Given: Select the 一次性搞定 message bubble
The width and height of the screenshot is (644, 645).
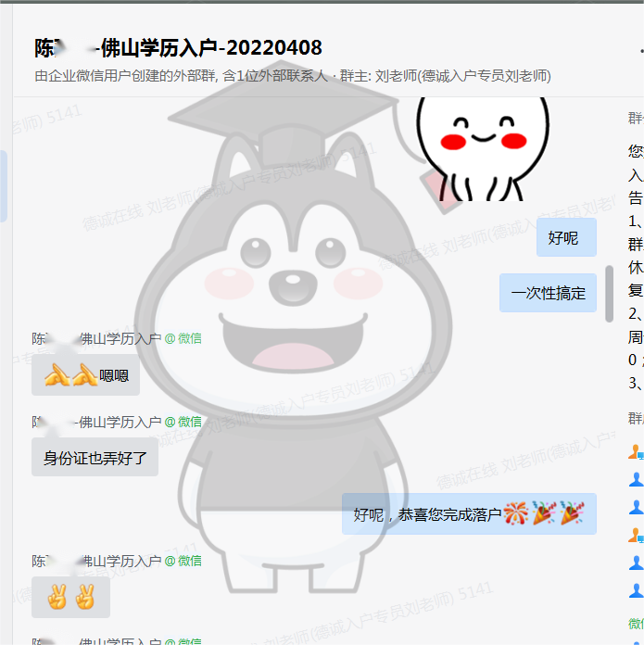Looking at the screenshot, I should 548,293.
